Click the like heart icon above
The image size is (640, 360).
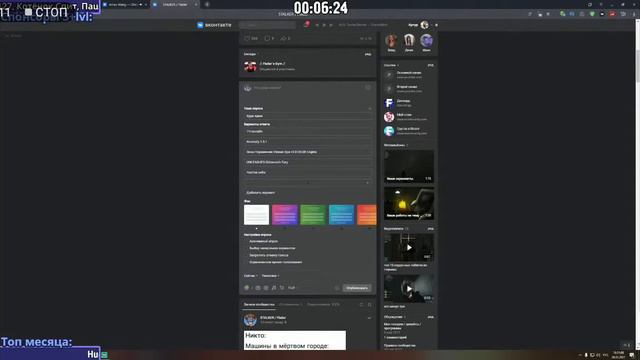247,38
